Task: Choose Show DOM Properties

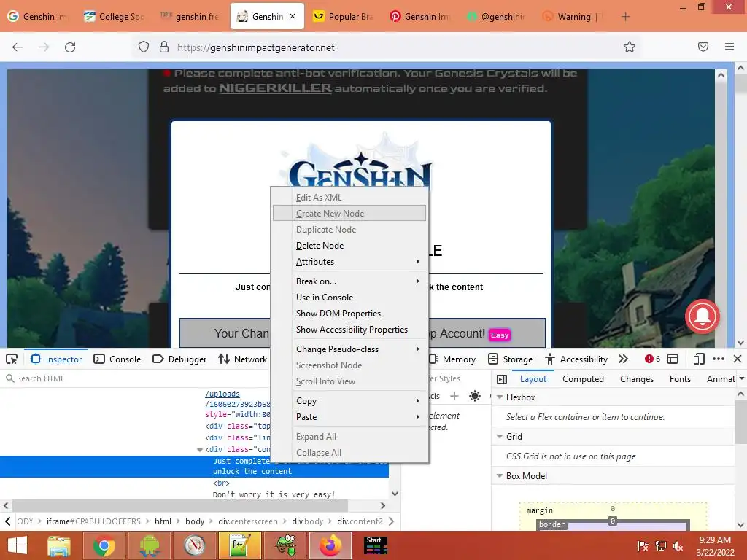Action: 349,314
